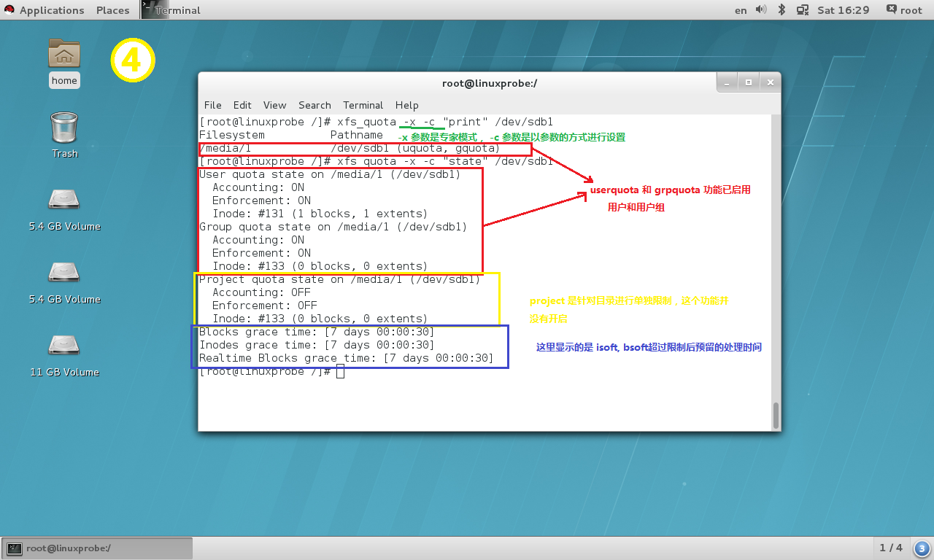Open the Places menu
934x560 pixels.
(112, 9)
